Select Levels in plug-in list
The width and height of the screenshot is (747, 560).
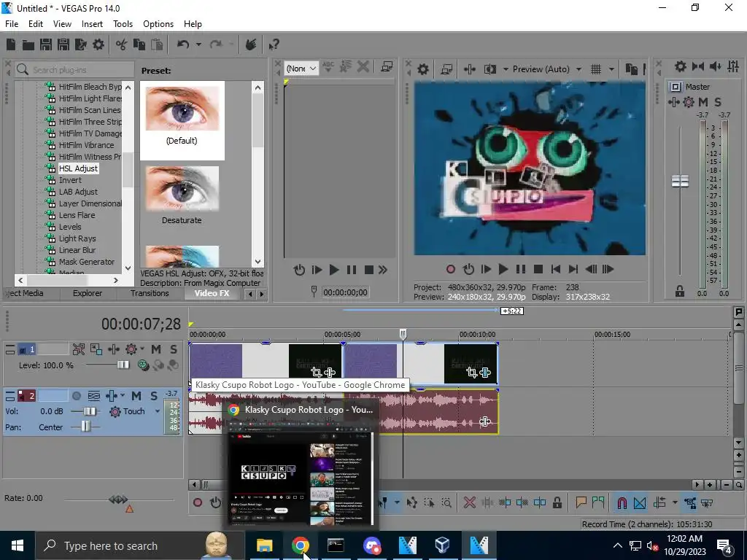(70, 227)
